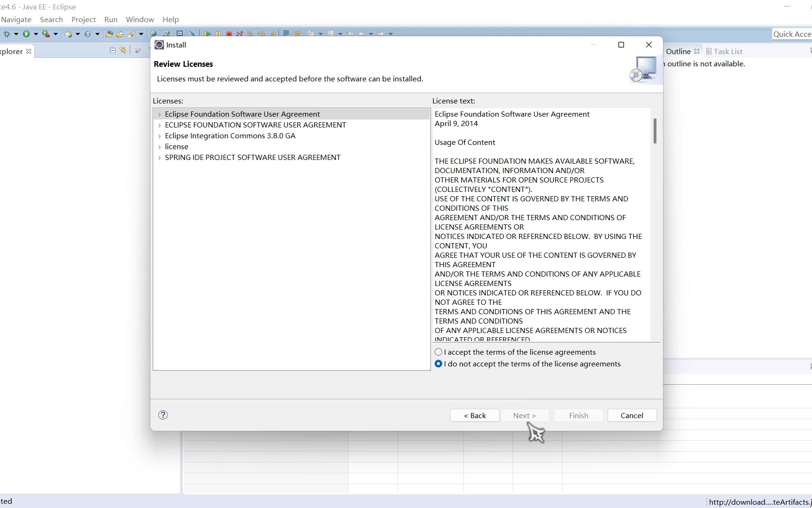
Task: Click the Suspend debug toolbar icon
Action: [x=219, y=34]
